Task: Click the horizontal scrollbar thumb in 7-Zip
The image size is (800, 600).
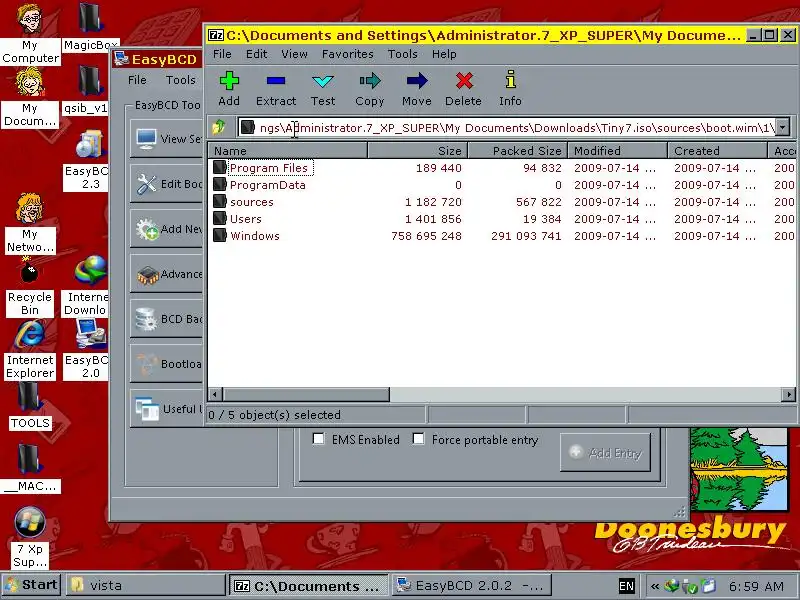Action: point(306,394)
